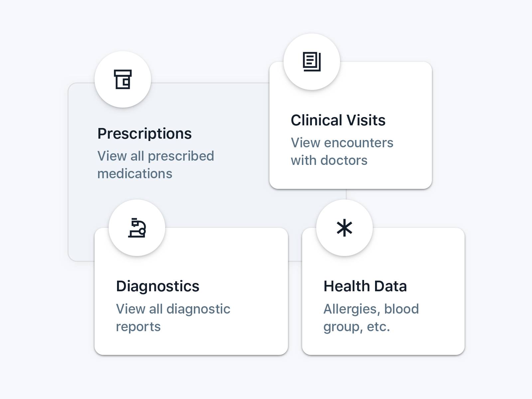Open the Clinical Visits heading
The height and width of the screenshot is (399, 532).
click(338, 120)
